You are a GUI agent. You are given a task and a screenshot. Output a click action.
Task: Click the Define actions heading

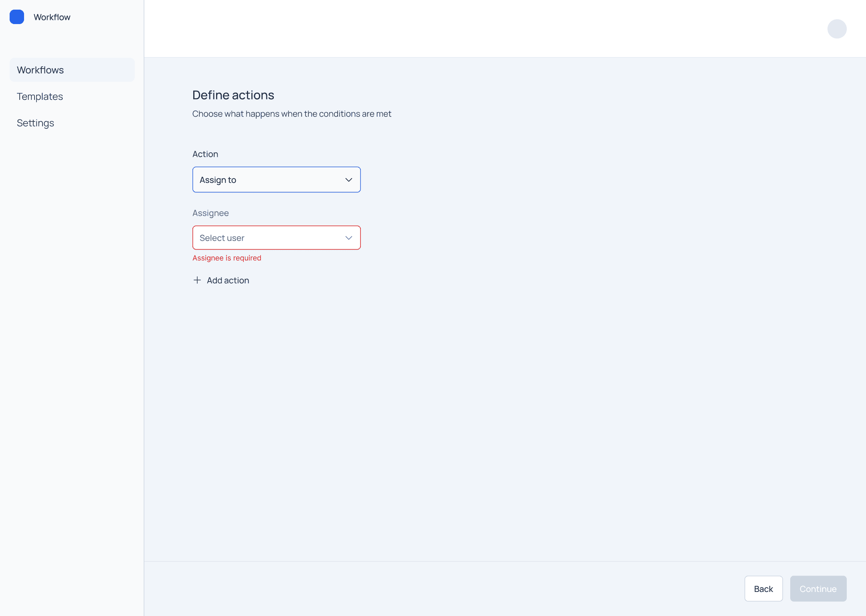click(x=233, y=95)
